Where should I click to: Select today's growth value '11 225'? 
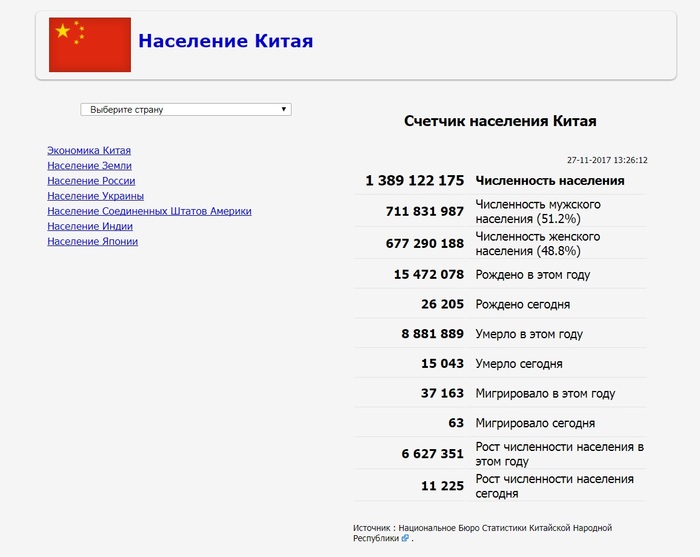(442, 486)
